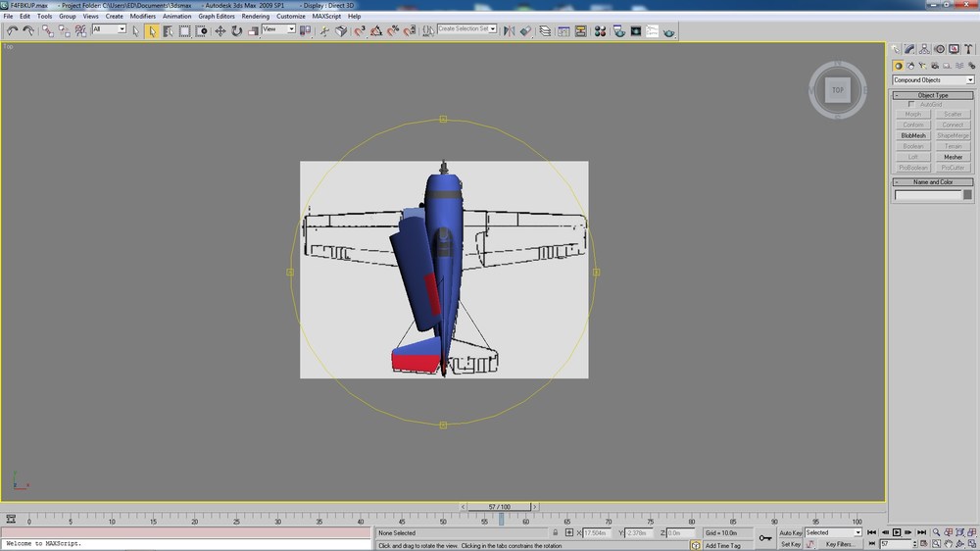Open the Render Setup dialog
The width and height of the screenshot is (980, 551).
618,30
